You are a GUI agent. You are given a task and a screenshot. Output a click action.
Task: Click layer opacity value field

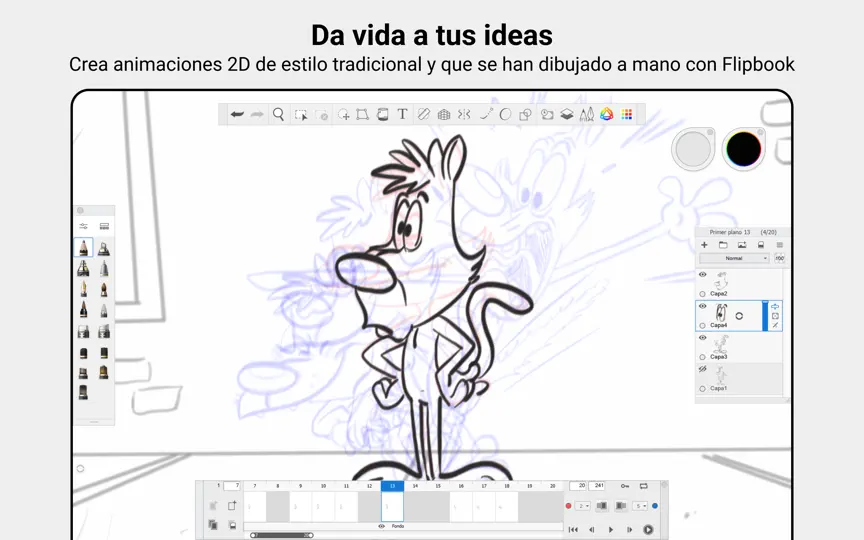(x=779, y=258)
